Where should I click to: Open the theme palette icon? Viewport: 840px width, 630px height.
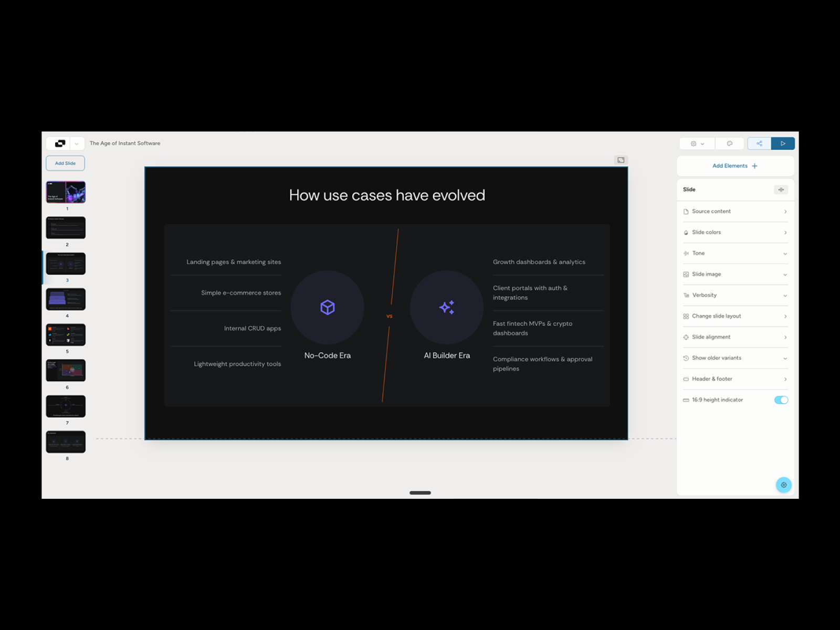[x=730, y=143]
